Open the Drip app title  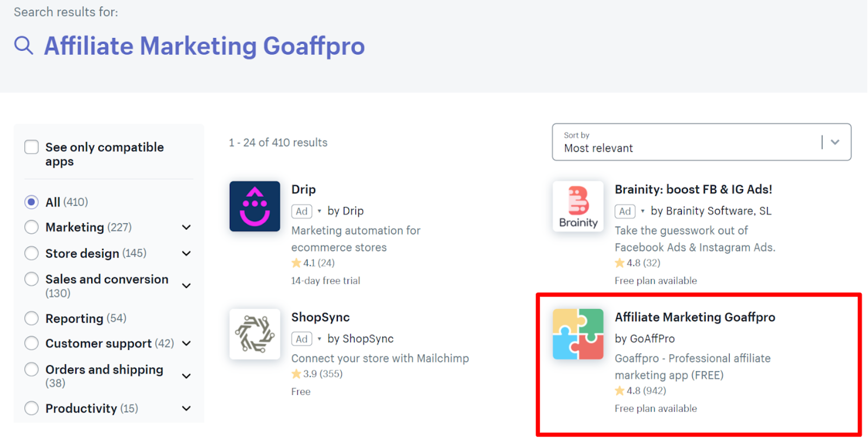pos(303,190)
